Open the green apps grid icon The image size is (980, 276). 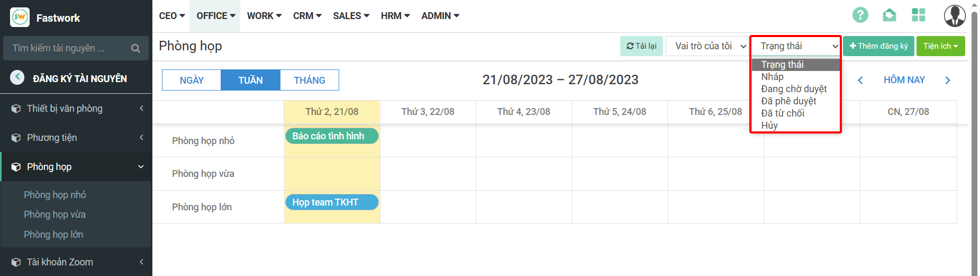click(x=919, y=15)
